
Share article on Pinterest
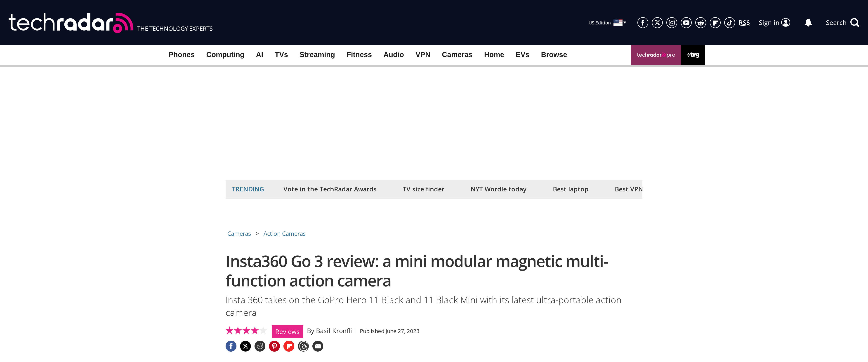click(274, 346)
